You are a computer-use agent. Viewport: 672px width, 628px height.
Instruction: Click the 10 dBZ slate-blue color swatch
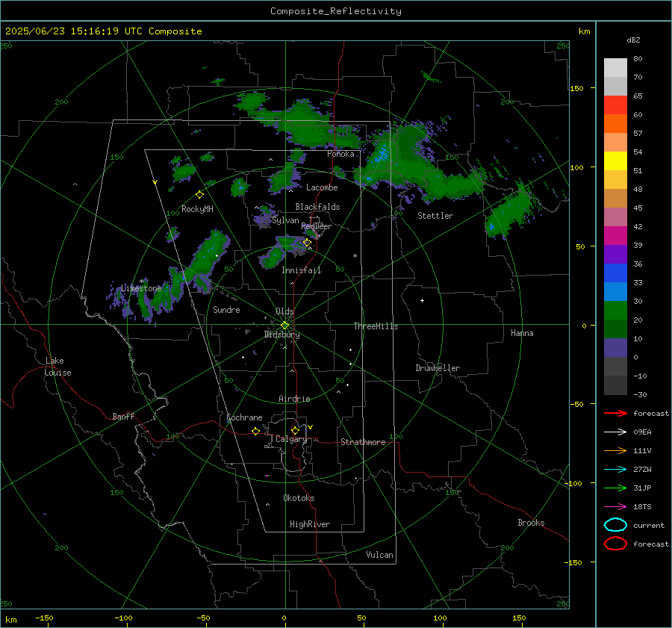615,348
